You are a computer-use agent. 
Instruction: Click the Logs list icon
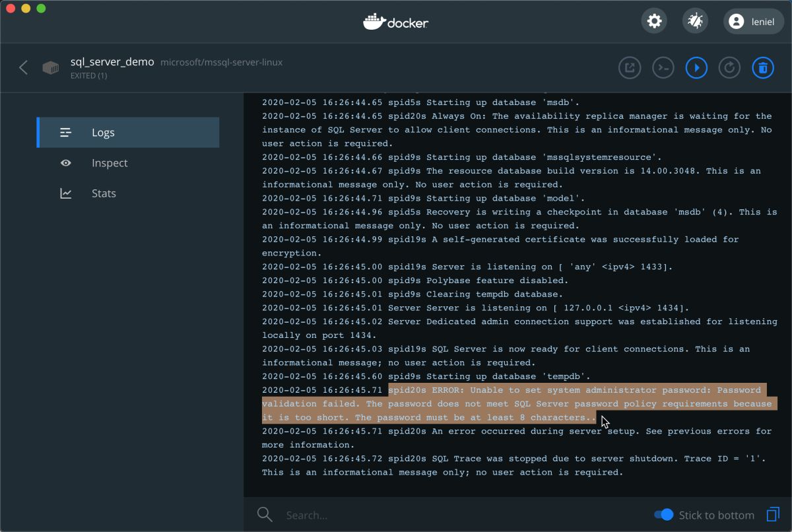coord(66,132)
